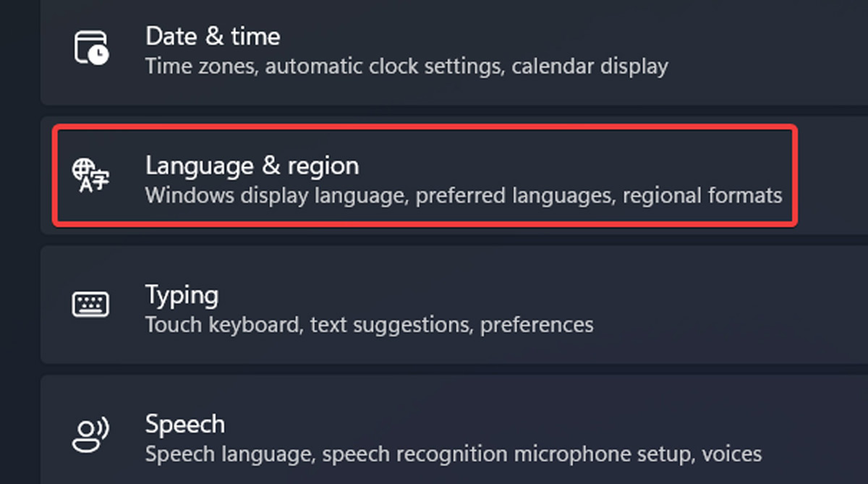Image resolution: width=868 pixels, height=484 pixels.
Task: Select the 'Typing' heading label
Action: click(x=181, y=294)
